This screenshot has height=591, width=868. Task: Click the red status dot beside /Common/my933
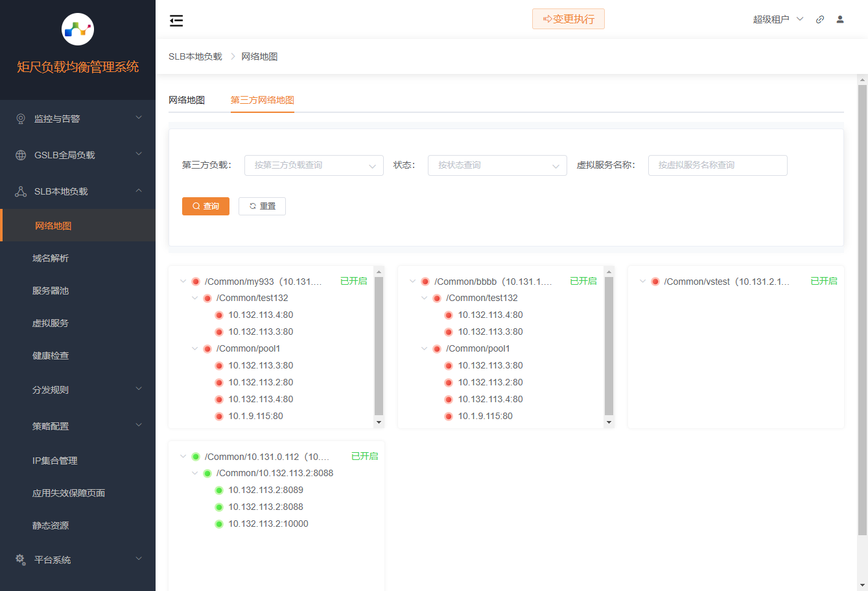pyautogui.click(x=196, y=282)
